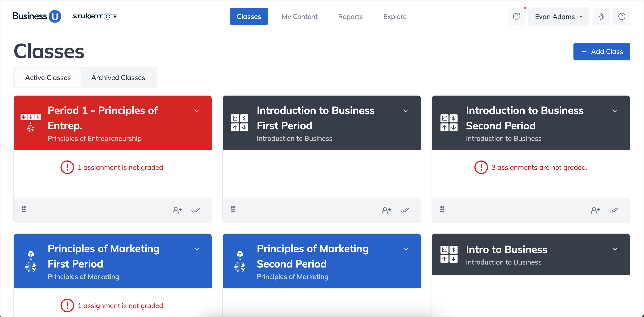The image size is (644, 317).
Task: Open grading checkmarks for Period 1 Entrep. card
Action: pyautogui.click(x=196, y=210)
